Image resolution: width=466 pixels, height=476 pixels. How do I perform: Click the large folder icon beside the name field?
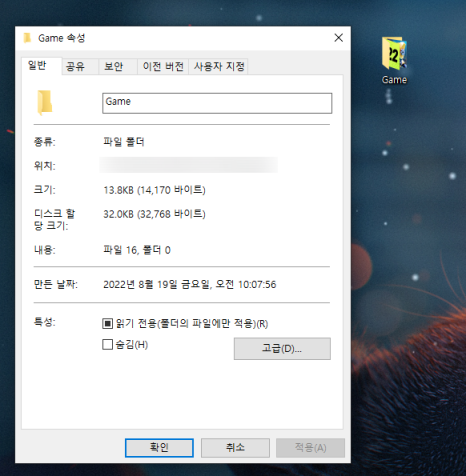[x=45, y=103]
